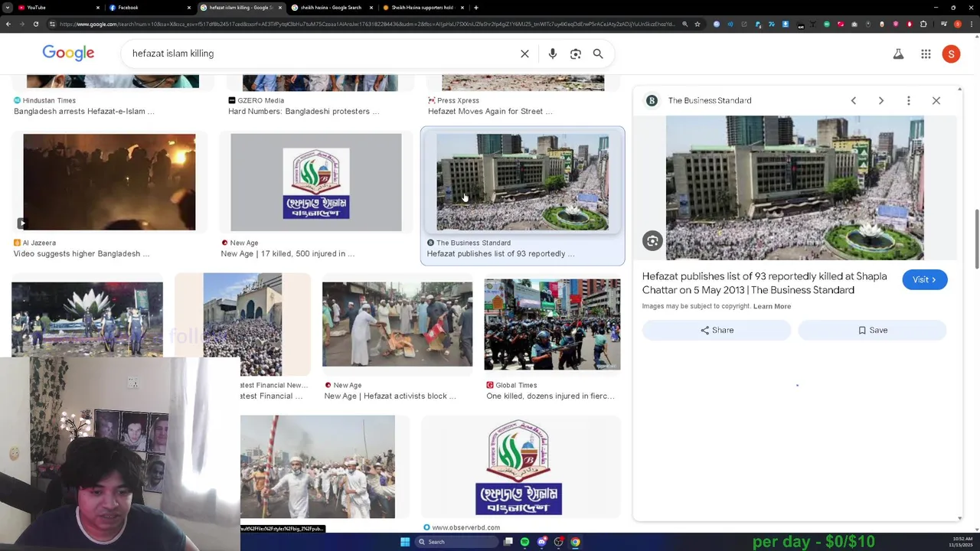Save the previewed image

tap(872, 330)
